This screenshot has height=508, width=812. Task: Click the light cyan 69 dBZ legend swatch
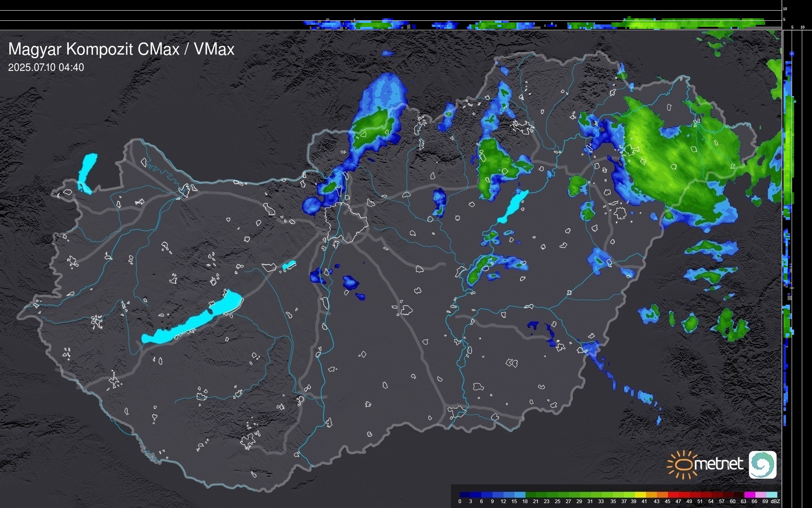pos(771,495)
